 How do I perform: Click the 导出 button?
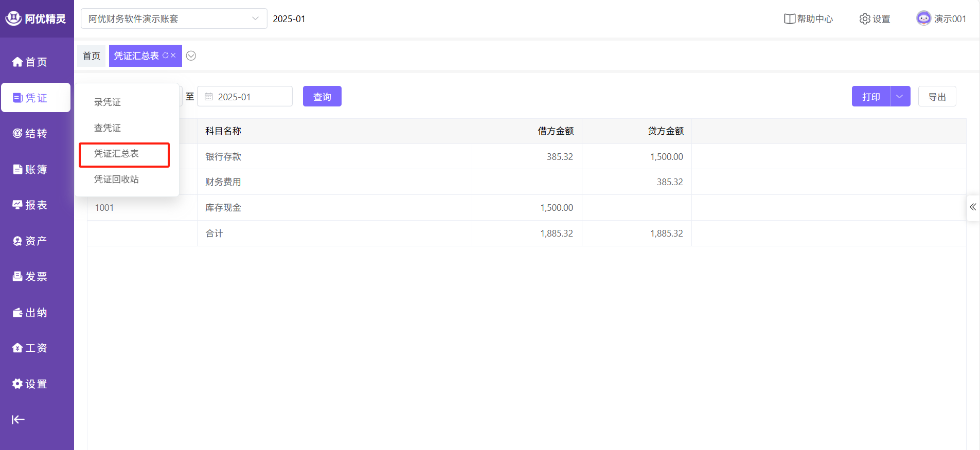click(937, 97)
